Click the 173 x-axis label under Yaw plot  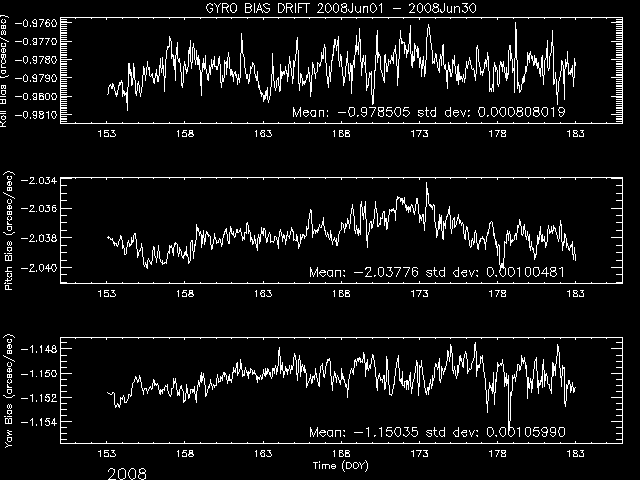pyautogui.click(x=419, y=453)
